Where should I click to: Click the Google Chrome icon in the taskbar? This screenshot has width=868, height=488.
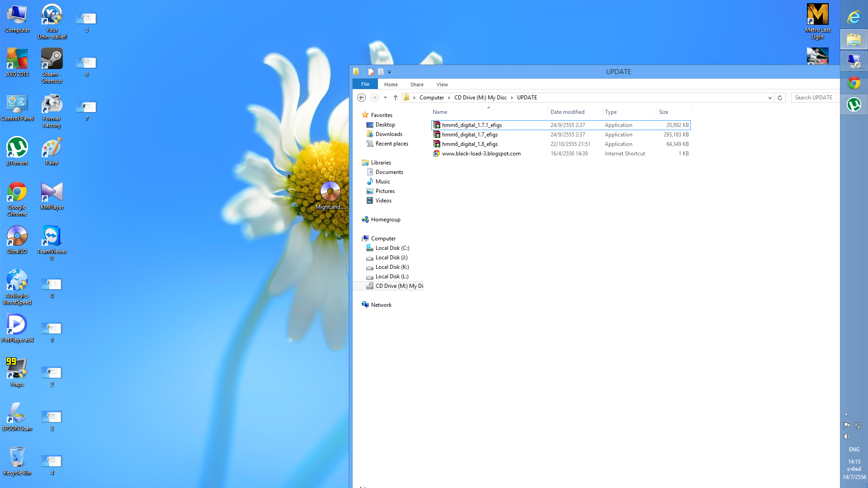coord(854,83)
